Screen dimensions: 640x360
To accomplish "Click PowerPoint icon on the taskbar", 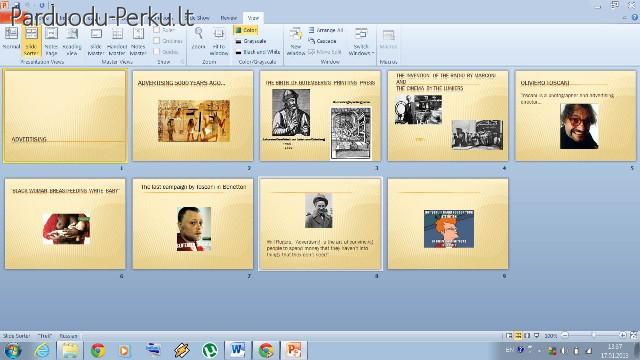I will (293, 351).
